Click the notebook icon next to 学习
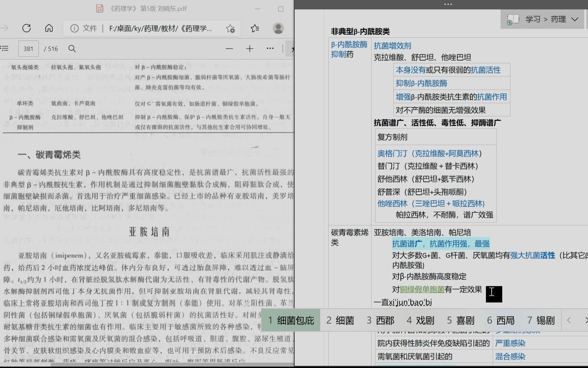Viewport: 588px width, 368px height. 512,19
